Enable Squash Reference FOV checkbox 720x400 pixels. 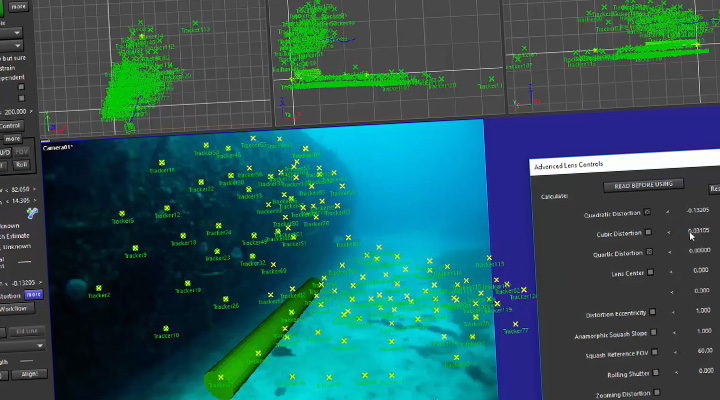(x=654, y=352)
